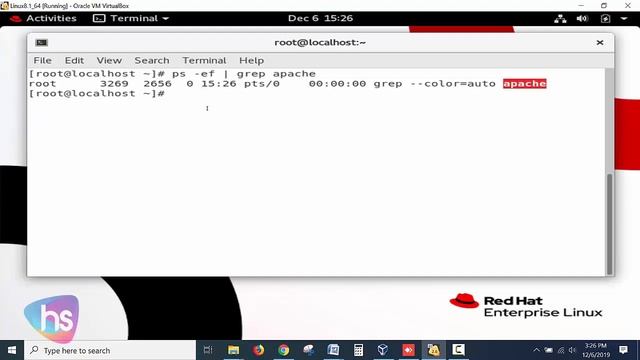Viewport: 640px width, 360px height.
Task: Open the Terminal menu
Action: click(x=204, y=60)
